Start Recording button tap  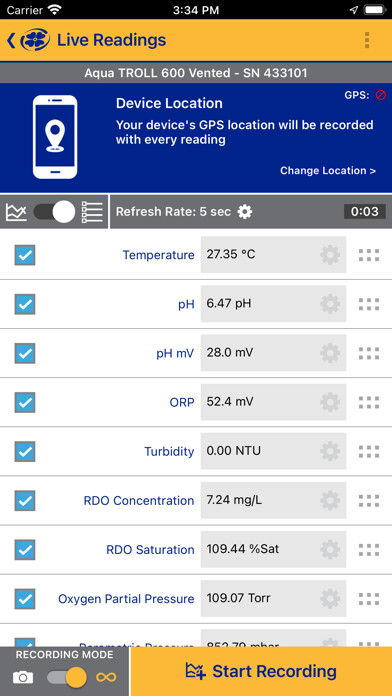point(261,671)
